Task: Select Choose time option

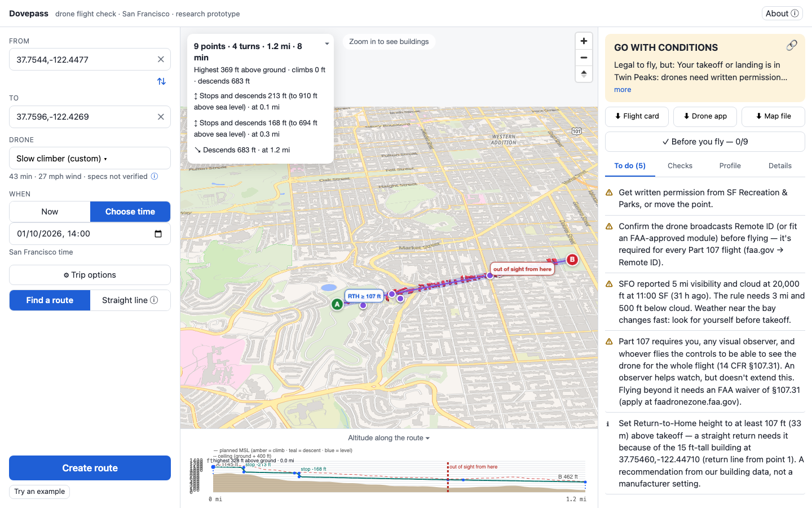Action: point(130,212)
